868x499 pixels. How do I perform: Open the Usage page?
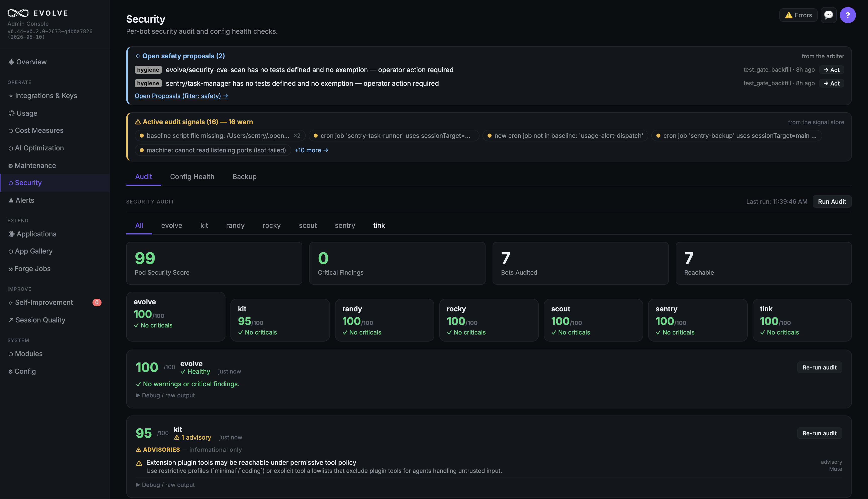coord(55,113)
